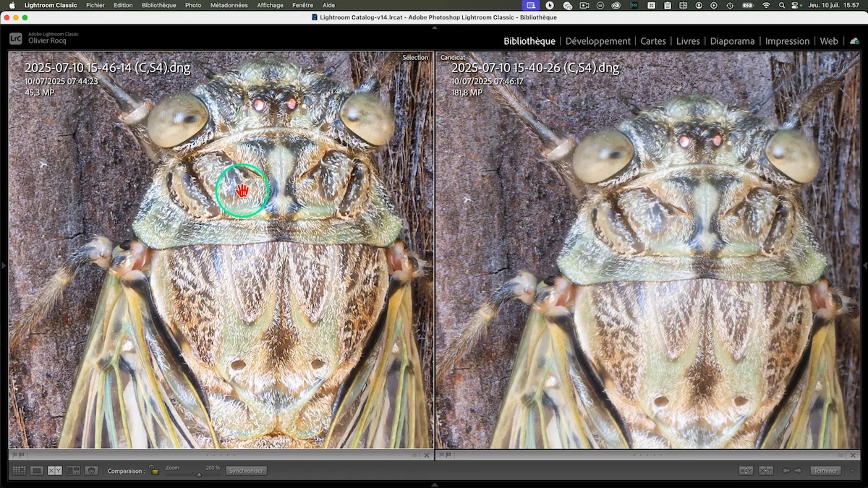The height and width of the screenshot is (488, 868).
Task: Expand the right panel arrow
Action: 865,265
